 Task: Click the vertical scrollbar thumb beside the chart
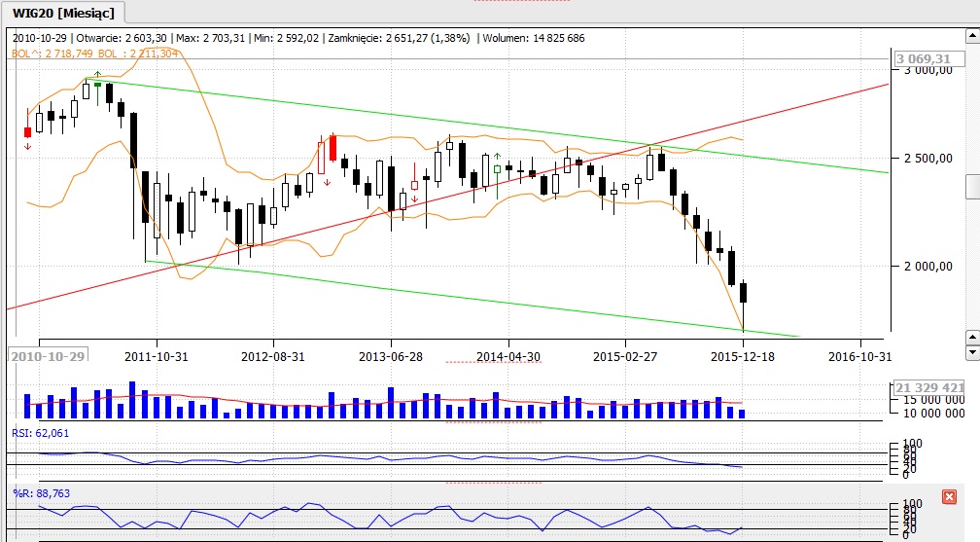(972, 187)
